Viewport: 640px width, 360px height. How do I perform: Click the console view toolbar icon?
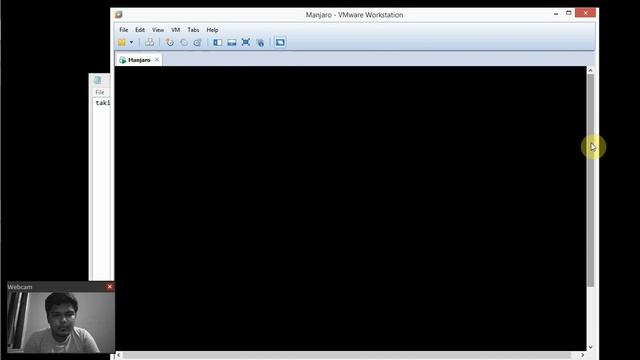(280, 42)
